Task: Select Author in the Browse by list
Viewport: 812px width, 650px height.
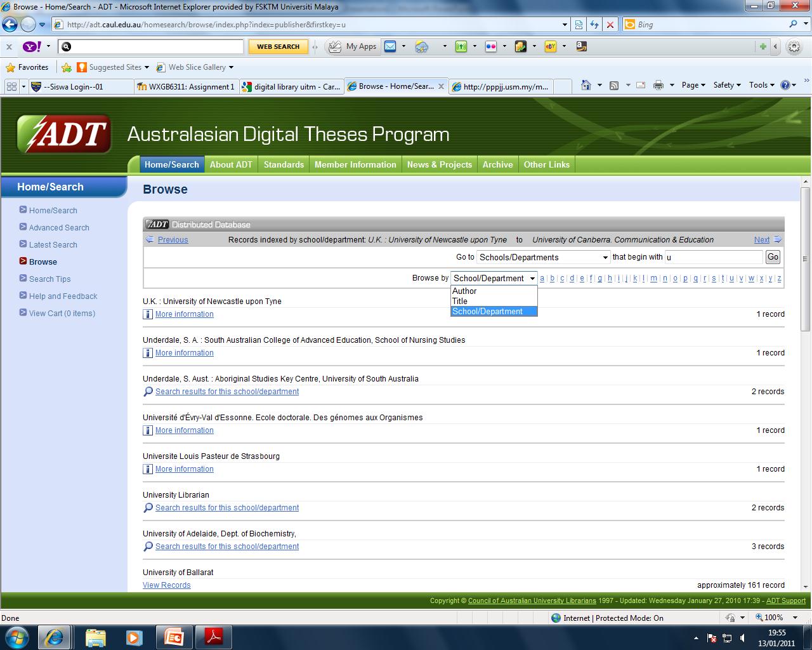Action: [x=494, y=291]
